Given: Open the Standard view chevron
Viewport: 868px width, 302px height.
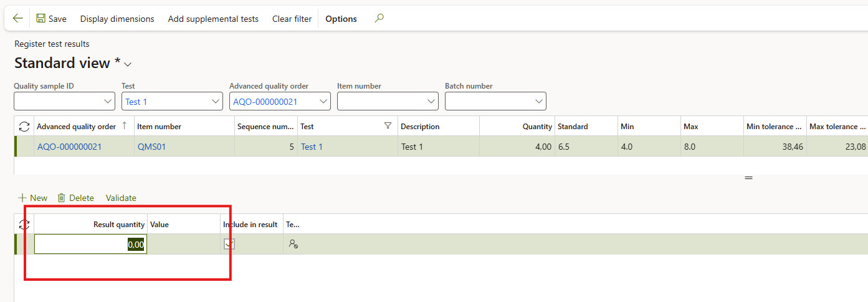Looking at the screenshot, I should coord(128,64).
